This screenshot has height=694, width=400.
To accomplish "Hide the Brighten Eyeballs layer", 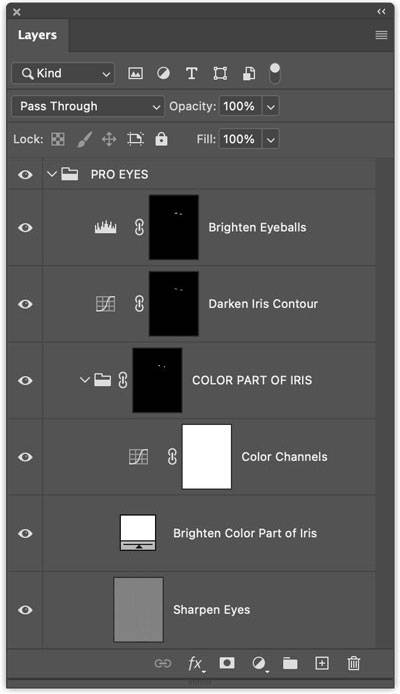I will pyautogui.click(x=25, y=227).
